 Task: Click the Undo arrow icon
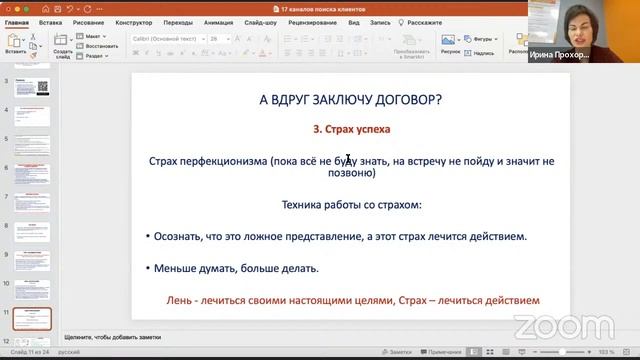pos(70,9)
